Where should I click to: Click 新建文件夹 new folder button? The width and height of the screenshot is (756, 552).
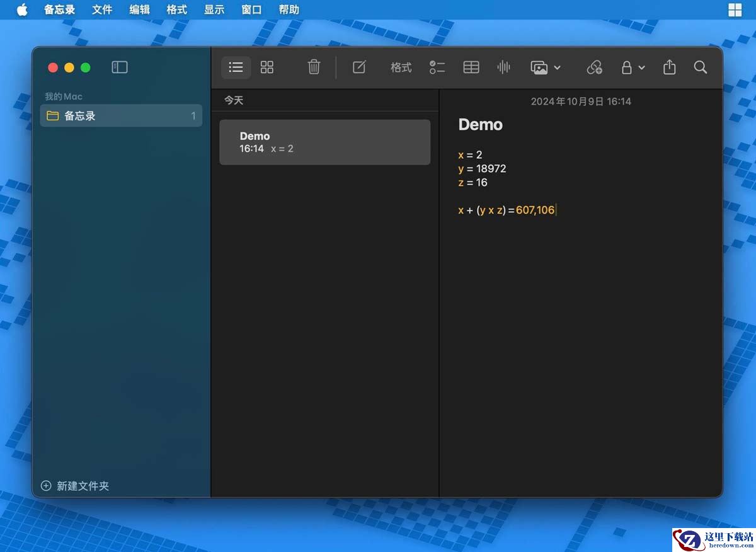coord(75,486)
